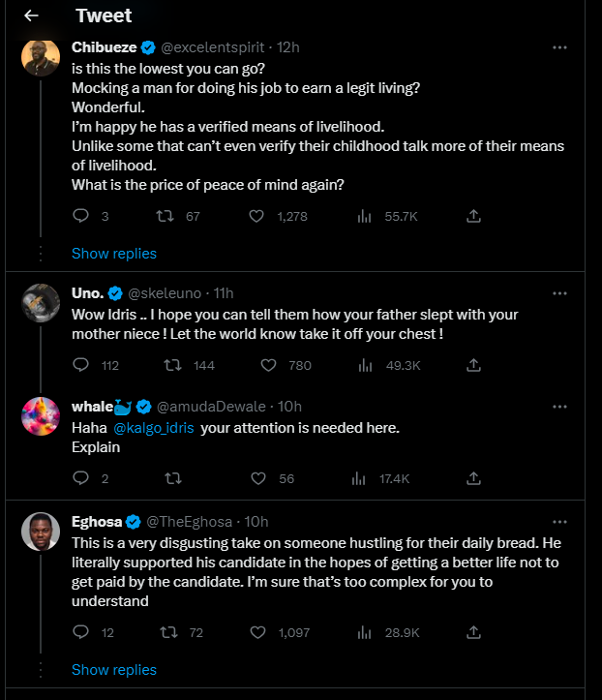Share Chibueze's tweet
This screenshot has width=602, height=700.
point(474,216)
